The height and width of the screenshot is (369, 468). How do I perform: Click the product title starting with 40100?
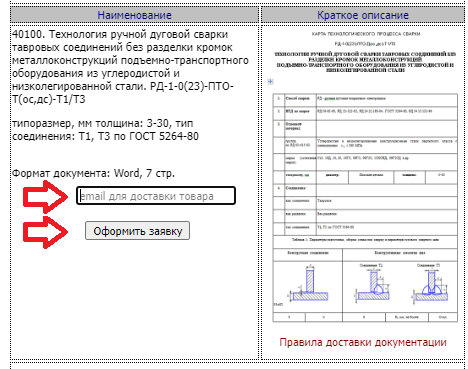tap(130, 67)
